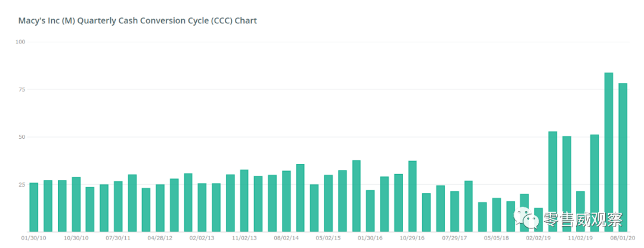This screenshot has height=248, width=644.
Task: Click the 10/29/16 date label
Action: [413, 237]
